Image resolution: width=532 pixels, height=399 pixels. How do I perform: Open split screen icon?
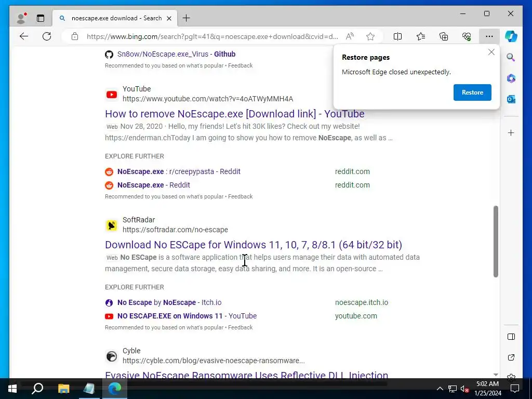397,36
